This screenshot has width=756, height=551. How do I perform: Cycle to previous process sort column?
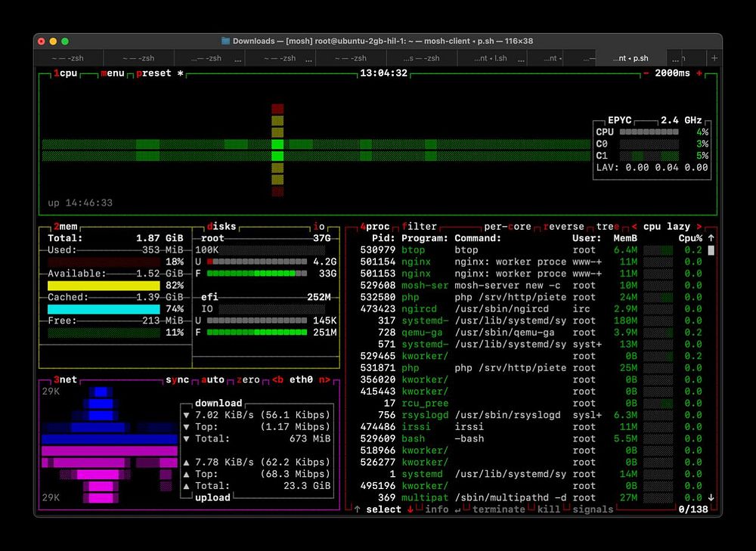coord(634,226)
